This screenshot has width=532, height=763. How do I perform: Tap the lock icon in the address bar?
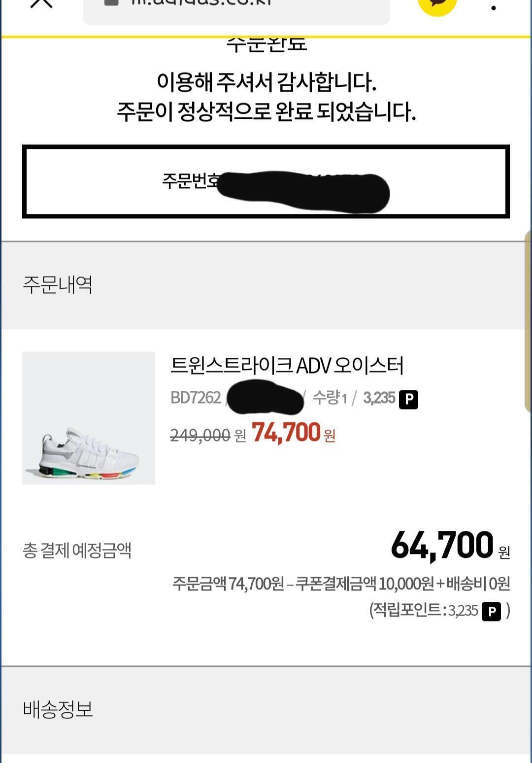click(x=112, y=2)
